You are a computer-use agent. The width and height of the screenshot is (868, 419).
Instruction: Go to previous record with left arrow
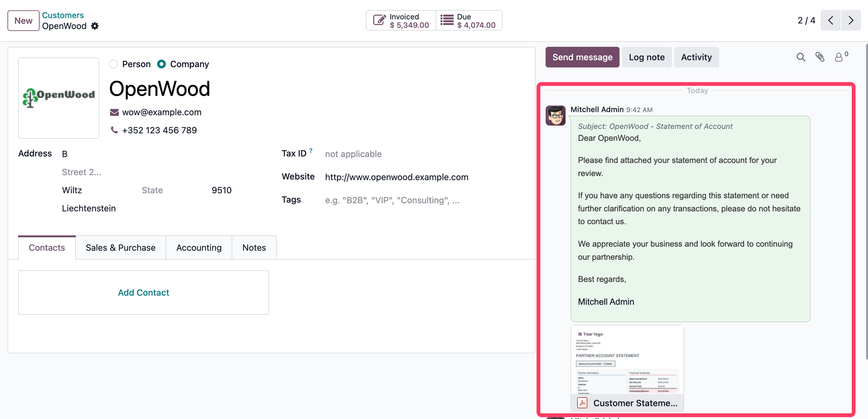830,20
